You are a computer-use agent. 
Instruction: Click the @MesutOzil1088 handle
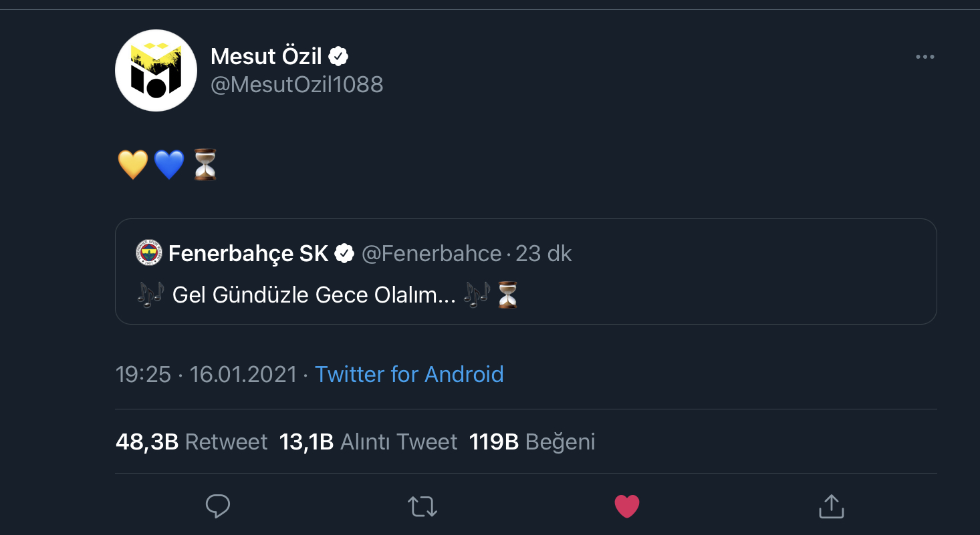point(297,85)
